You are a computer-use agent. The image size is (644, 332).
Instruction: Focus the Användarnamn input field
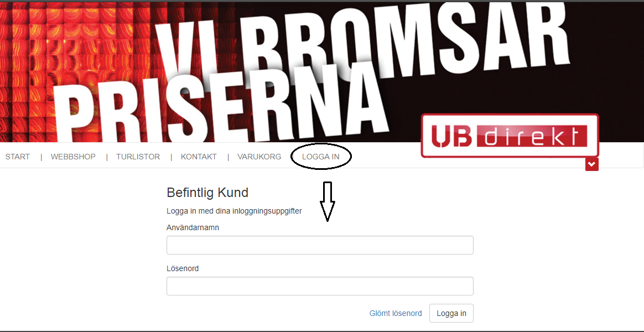(x=320, y=245)
